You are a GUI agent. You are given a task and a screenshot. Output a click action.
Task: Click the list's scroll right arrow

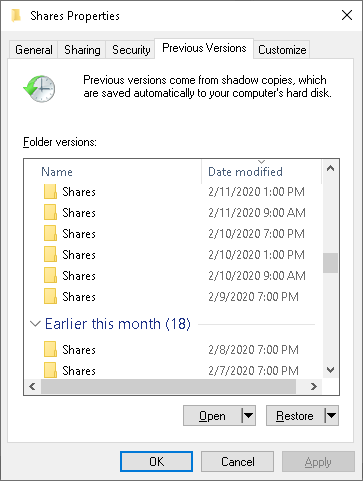[314, 387]
